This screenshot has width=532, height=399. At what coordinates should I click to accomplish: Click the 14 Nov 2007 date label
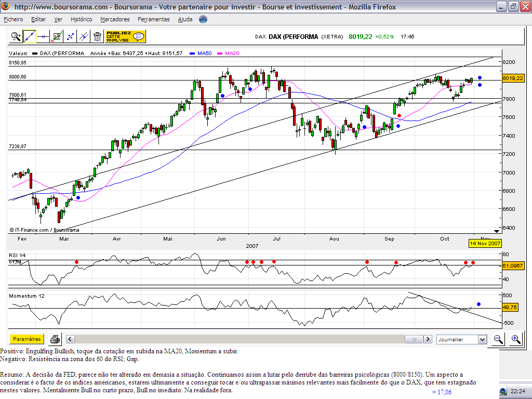[485, 243]
